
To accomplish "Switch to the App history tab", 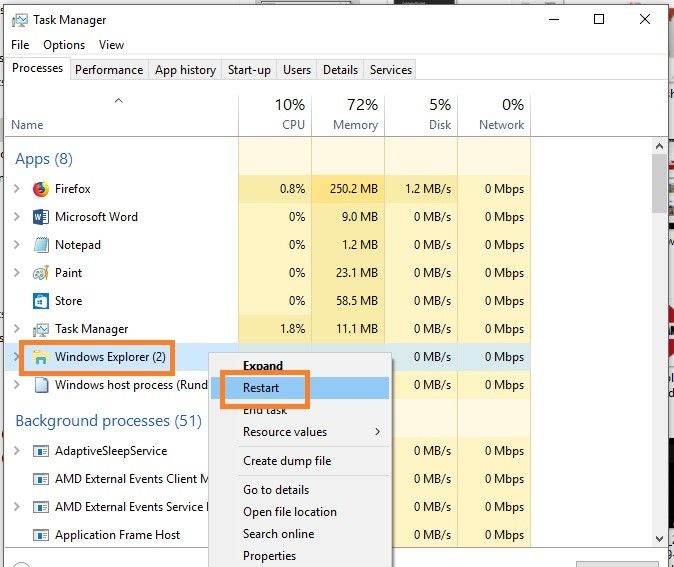I will point(185,70).
